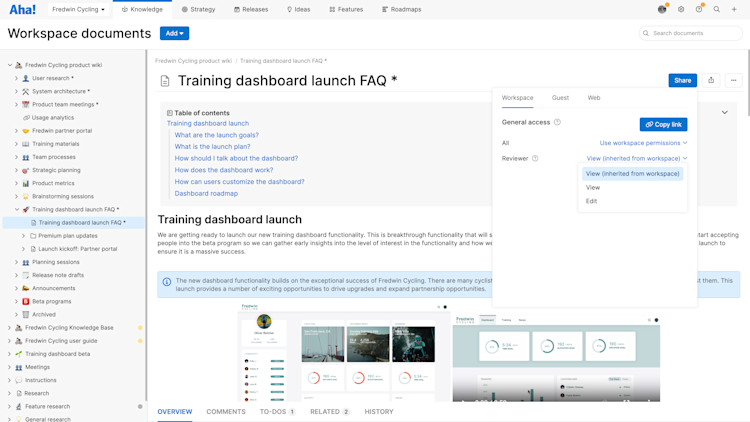Screen dimensions: 750x422
Task: Open Reviewer permission dropdown
Action: 637,158
